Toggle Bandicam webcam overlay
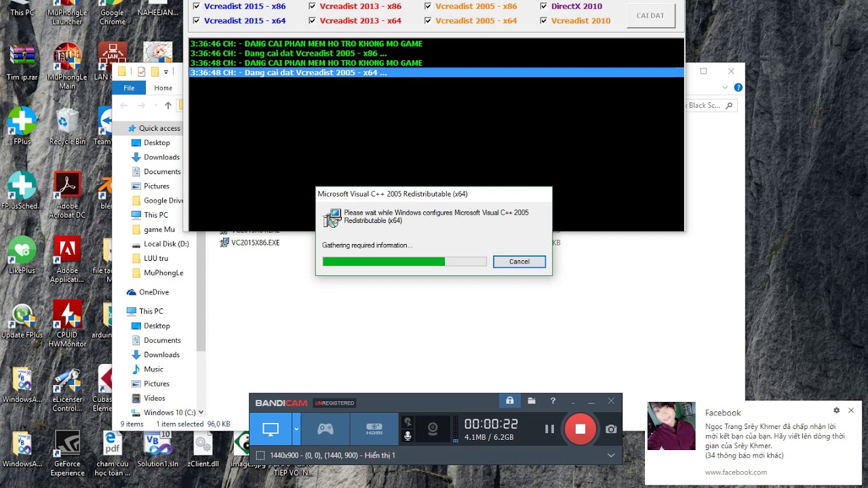The width and height of the screenshot is (868, 488). pos(433,429)
